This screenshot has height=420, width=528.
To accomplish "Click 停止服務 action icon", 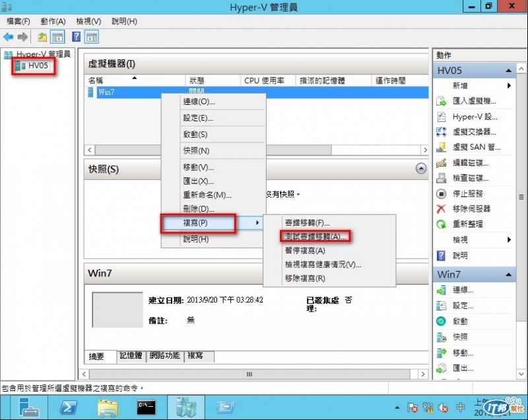I will (441, 194).
